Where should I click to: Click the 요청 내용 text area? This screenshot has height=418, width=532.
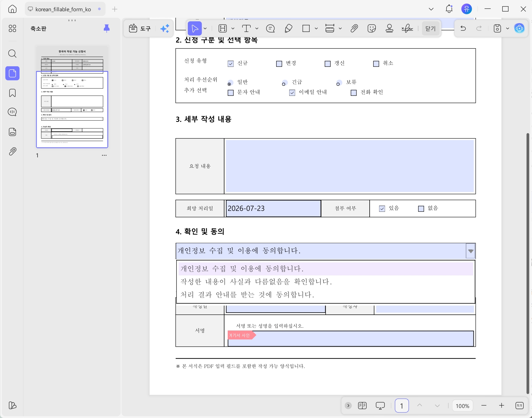[x=350, y=166]
